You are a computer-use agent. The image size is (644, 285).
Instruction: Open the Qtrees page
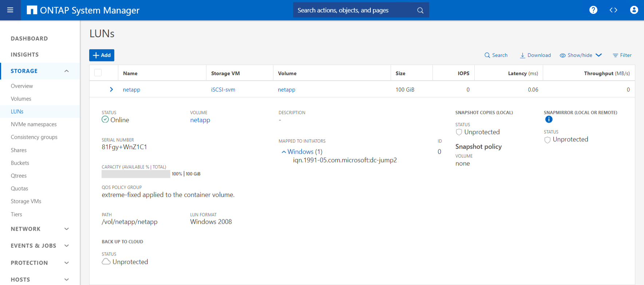19,176
